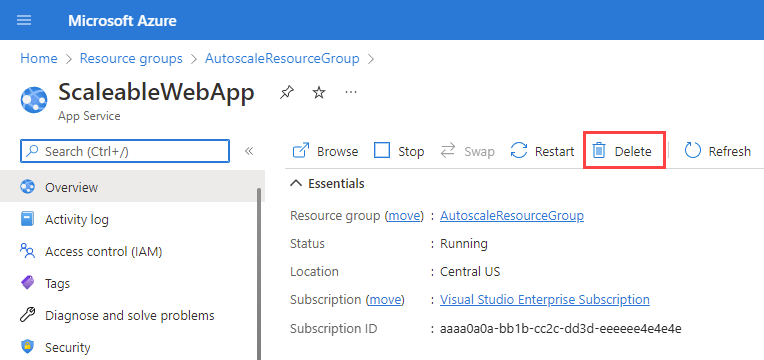
Task: Open Diagnose and solve problems
Action: pyautogui.click(x=130, y=316)
